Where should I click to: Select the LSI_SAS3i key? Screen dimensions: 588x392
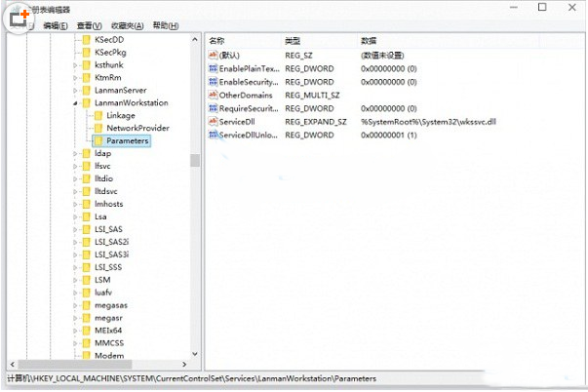pos(112,255)
